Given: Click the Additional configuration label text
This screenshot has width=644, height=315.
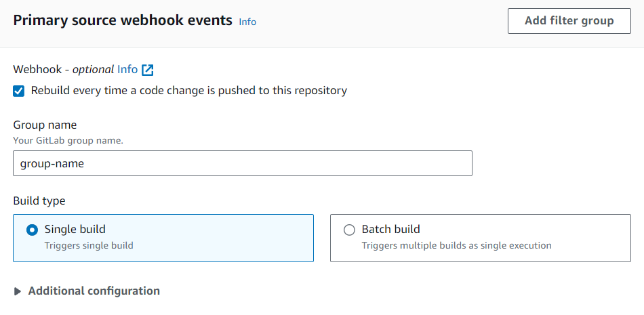Looking at the screenshot, I should (94, 291).
